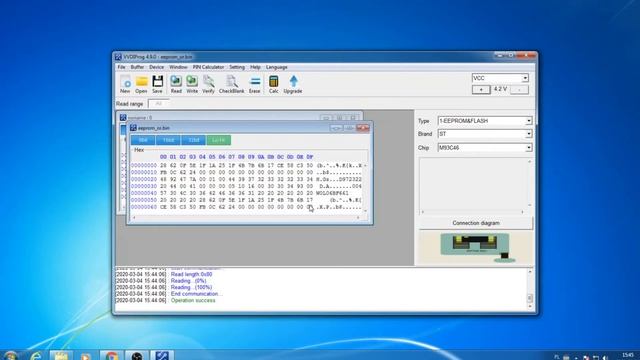Click the Erase toolbar icon
The width and height of the screenshot is (640, 360).
click(254, 84)
